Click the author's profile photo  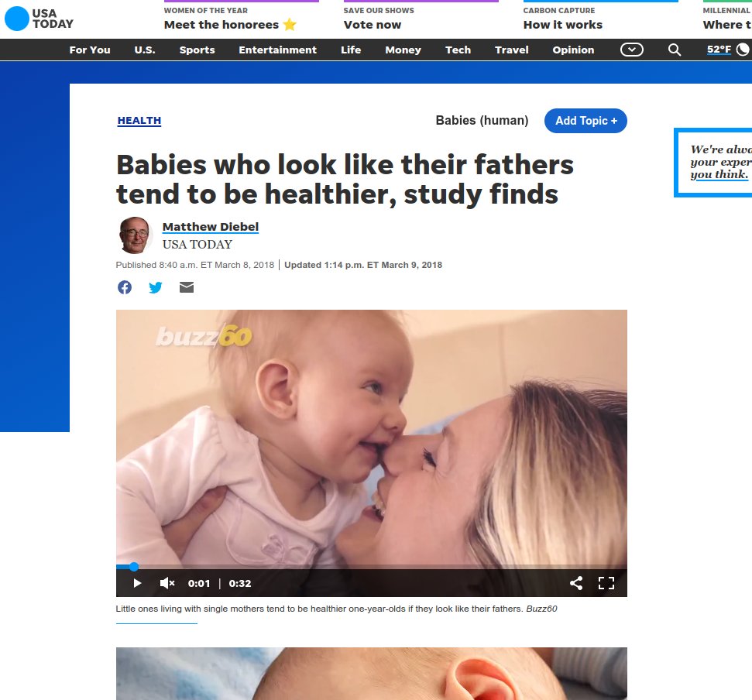pyautogui.click(x=134, y=235)
